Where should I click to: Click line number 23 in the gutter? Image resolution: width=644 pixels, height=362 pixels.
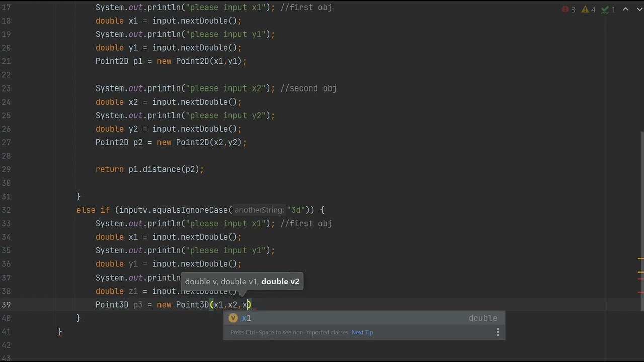(6, 88)
